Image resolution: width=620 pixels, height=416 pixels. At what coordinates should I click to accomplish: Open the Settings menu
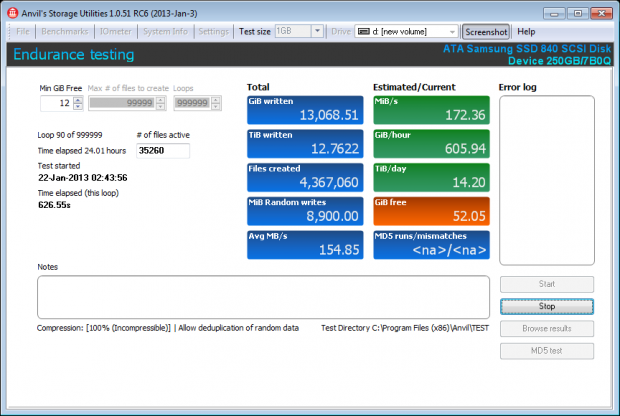(214, 32)
